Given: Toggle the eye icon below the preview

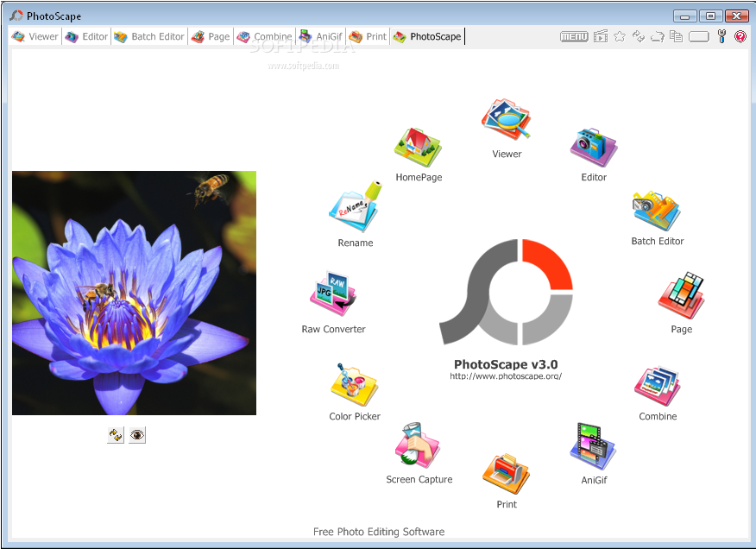Looking at the screenshot, I should (x=137, y=435).
